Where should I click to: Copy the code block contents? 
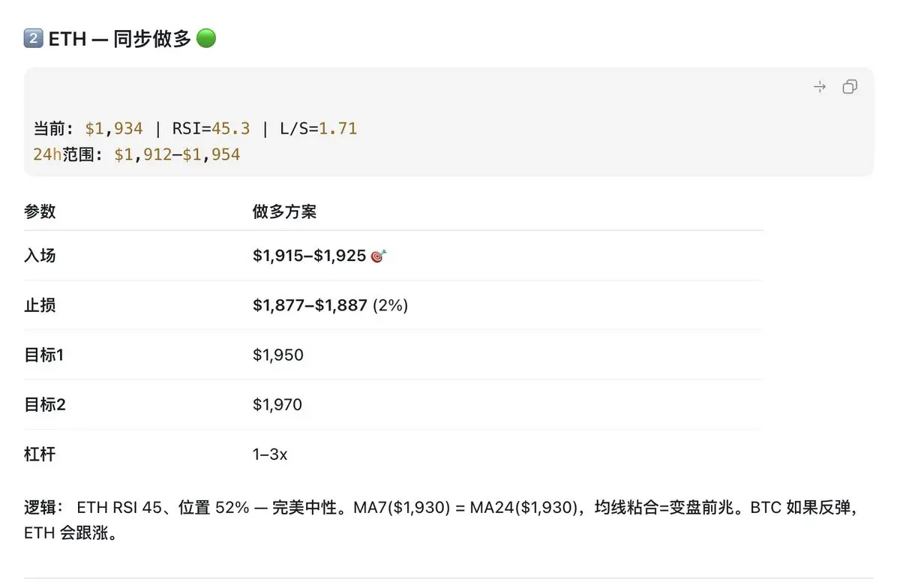(850, 87)
